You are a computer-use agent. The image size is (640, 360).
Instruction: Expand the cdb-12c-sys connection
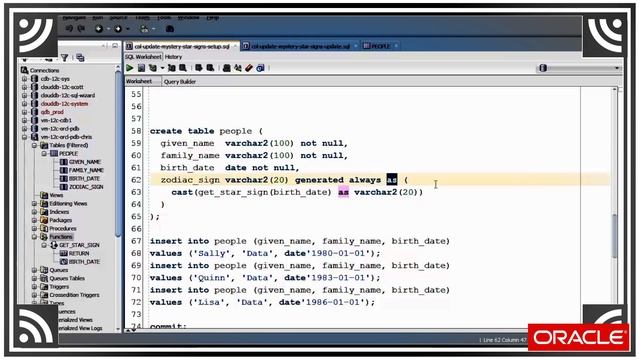(x=24, y=78)
